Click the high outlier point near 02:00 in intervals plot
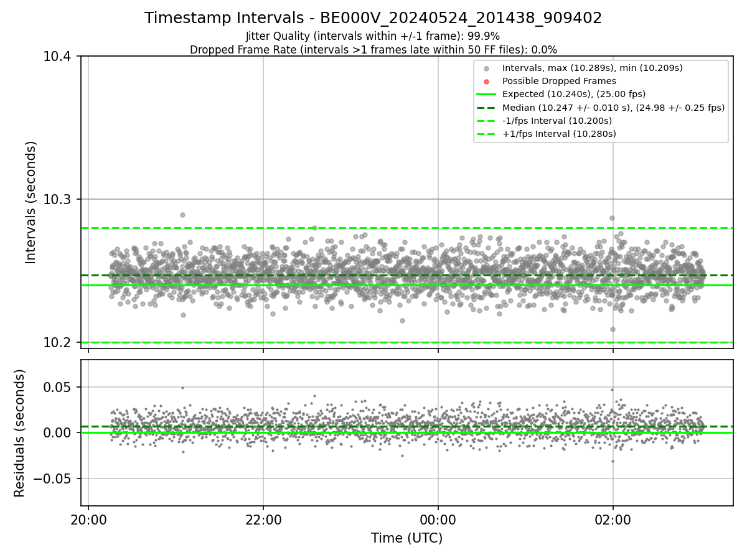The image size is (747, 560). coord(612,218)
